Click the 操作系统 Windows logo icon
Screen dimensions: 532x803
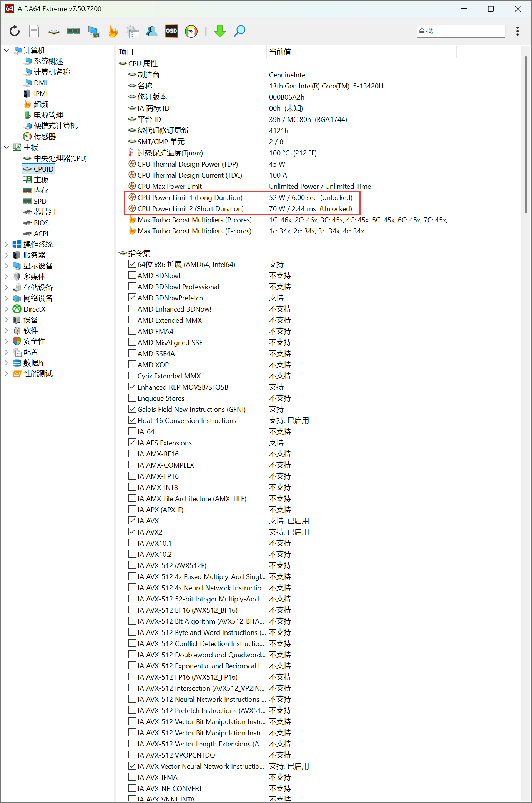(17, 244)
